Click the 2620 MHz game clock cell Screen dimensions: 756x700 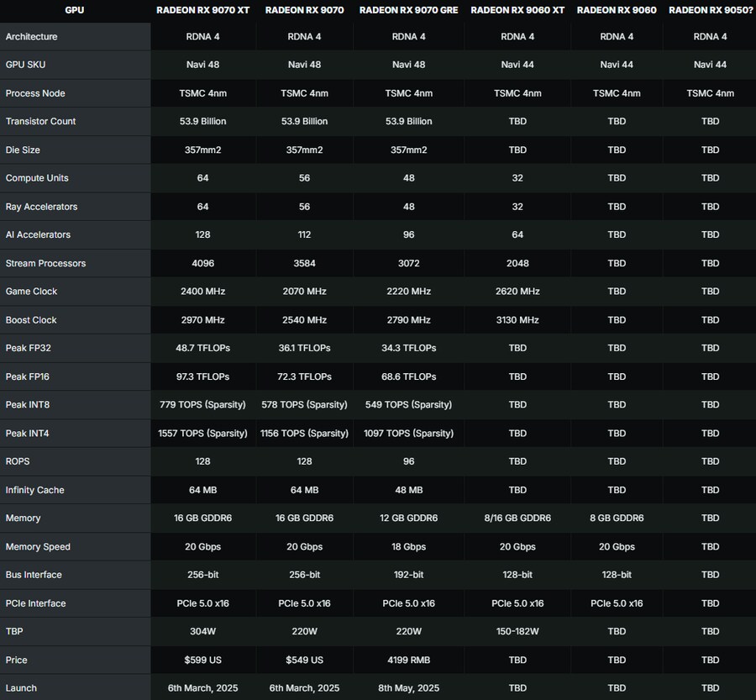(x=517, y=292)
